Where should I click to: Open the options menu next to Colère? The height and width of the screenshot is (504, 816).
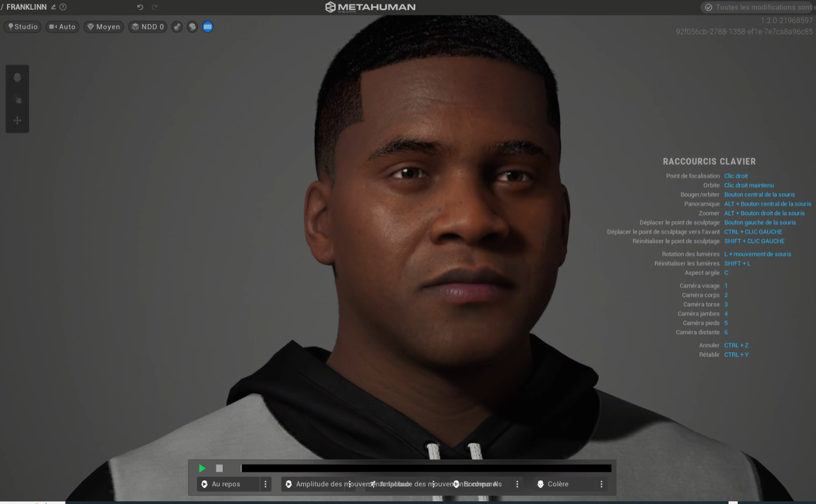click(601, 484)
